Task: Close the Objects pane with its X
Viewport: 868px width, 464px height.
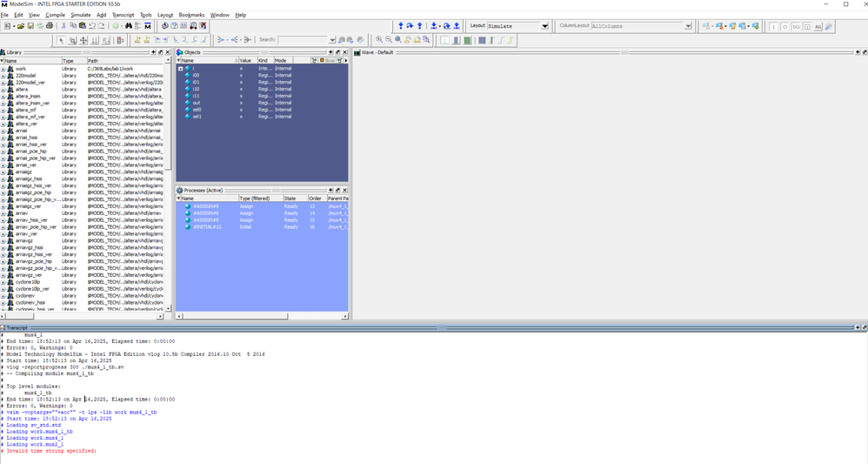Action: coord(345,52)
